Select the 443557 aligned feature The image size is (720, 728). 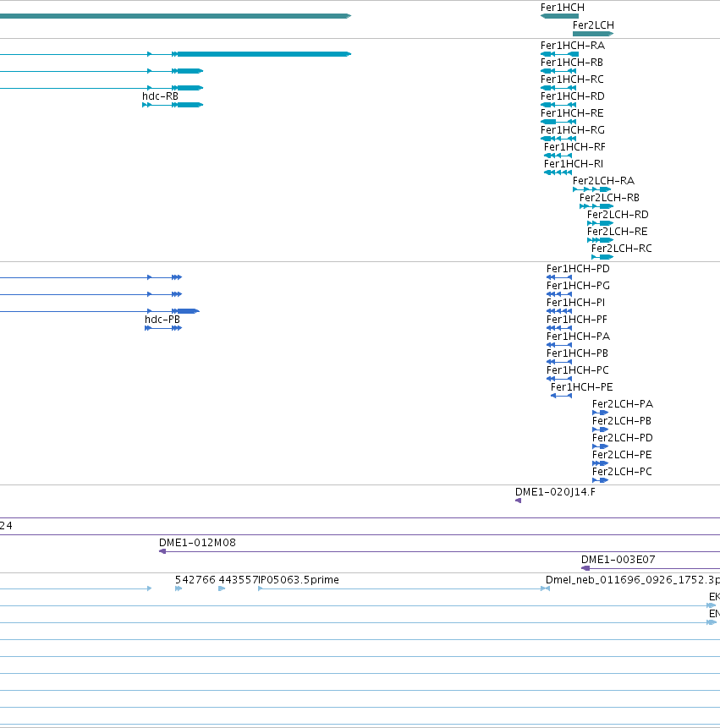coord(222,588)
